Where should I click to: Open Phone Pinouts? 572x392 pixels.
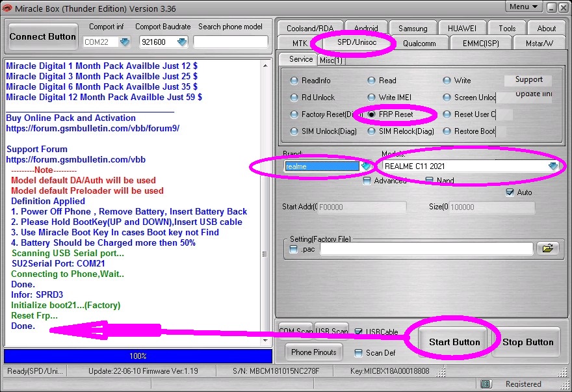tap(314, 352)
